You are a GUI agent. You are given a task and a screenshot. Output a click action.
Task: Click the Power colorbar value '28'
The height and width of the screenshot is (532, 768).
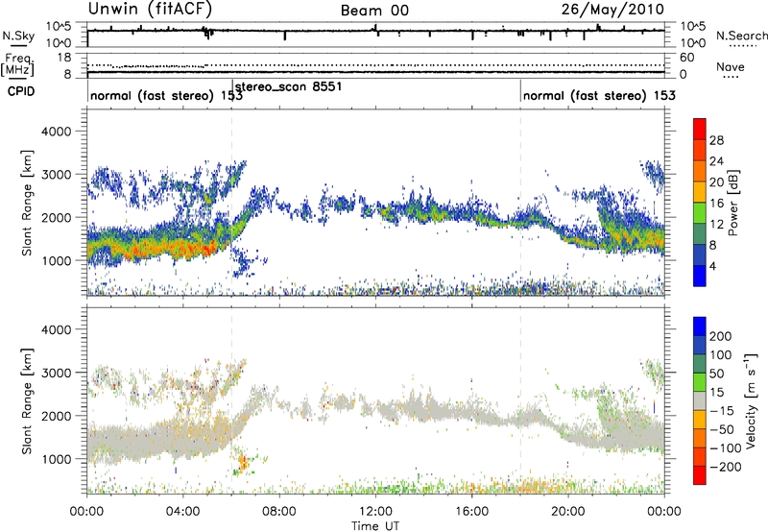[716, 140]
